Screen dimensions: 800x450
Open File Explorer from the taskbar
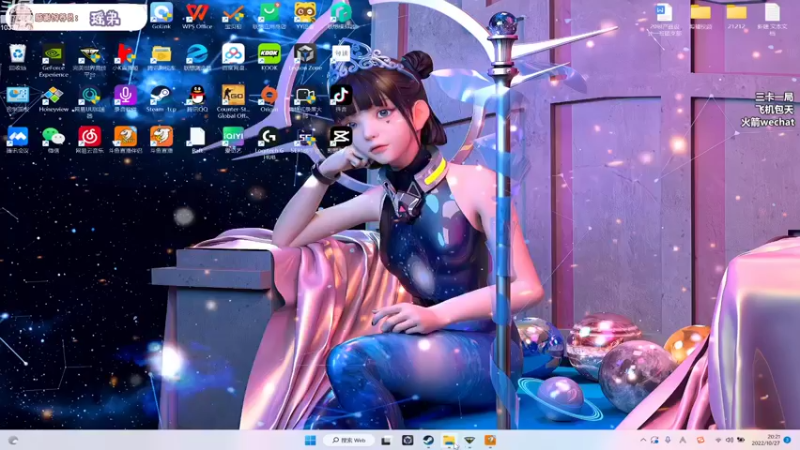click(448, 440)
